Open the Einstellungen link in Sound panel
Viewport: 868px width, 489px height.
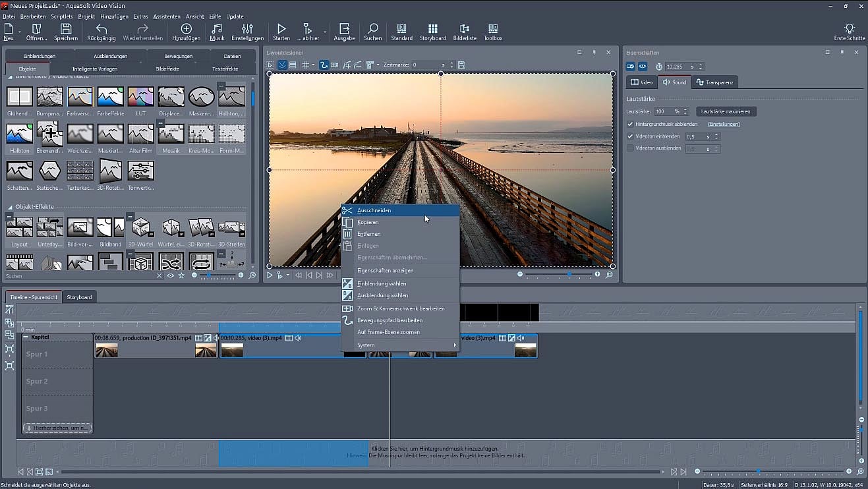pyautogui.click(x=723, y=124)
